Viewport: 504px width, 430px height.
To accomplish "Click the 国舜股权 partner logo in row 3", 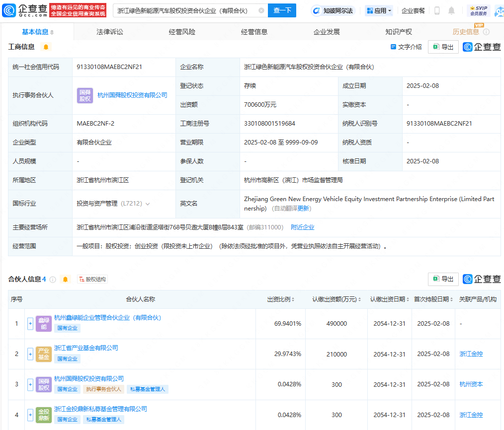I will 44,384.
